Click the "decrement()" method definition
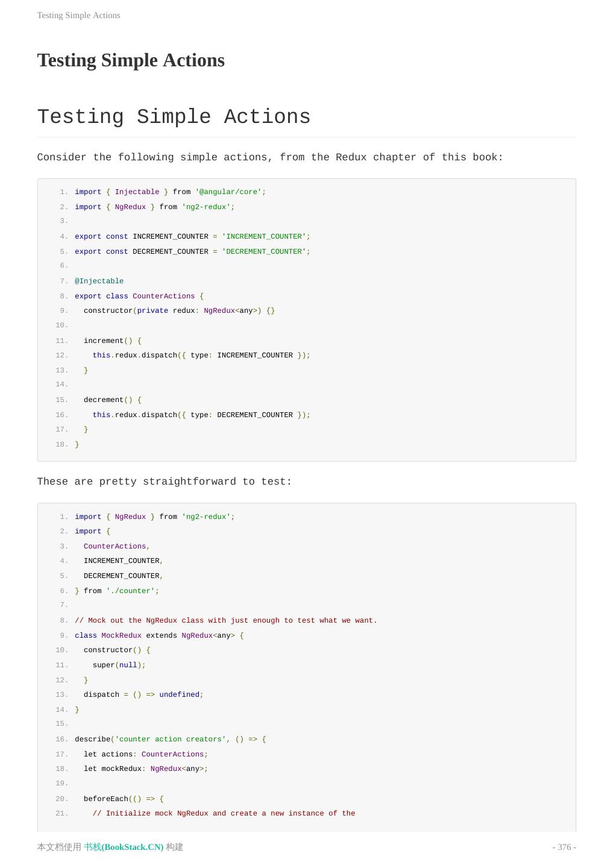 coord(112,400)
